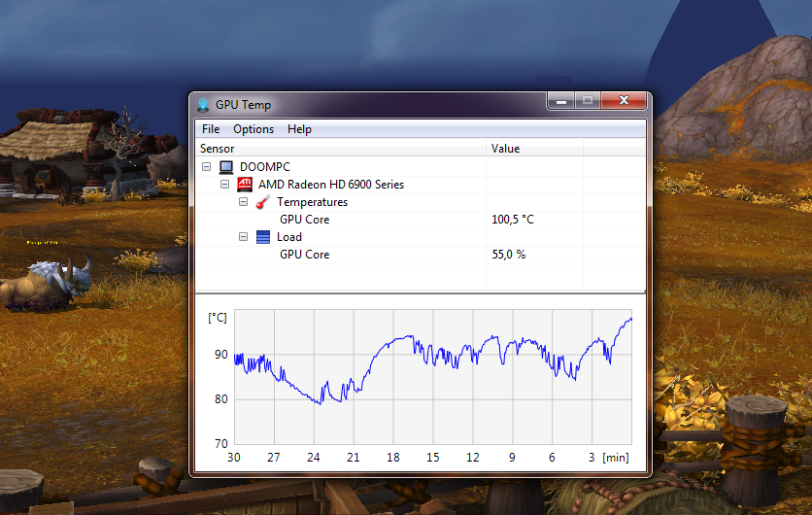Collapse the Temperatures node

pos(244,201)
